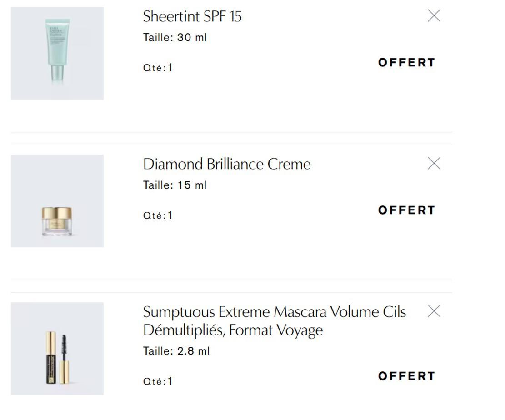Click the Sheertint quantity Qté:1
Screen dimensions: 505x420
pos(158,68)
